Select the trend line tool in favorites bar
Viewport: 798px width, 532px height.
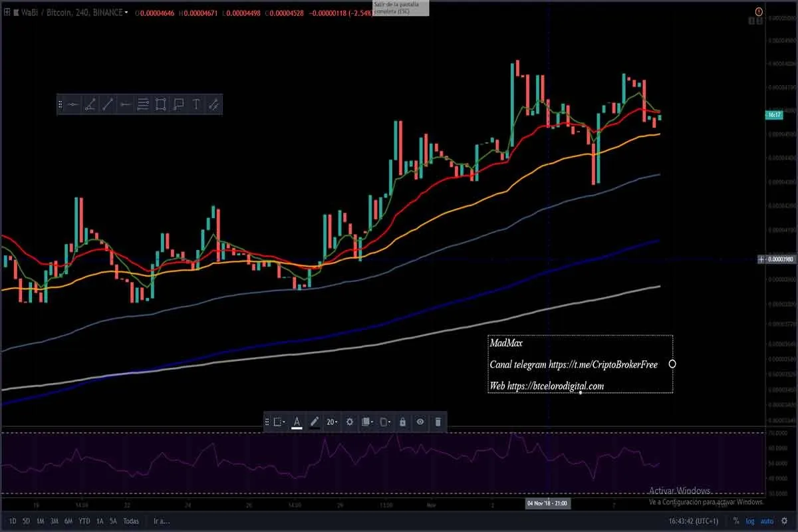pos(108,104)
